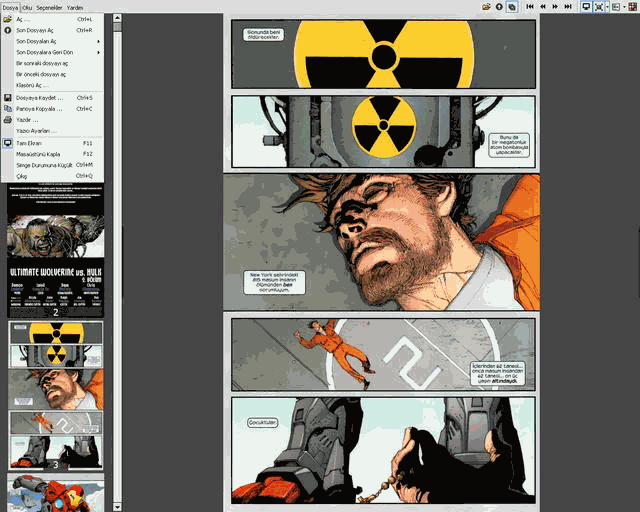Screen dimensions: 640x512
Task: Select the Iron Man thumbnail at the bottom
Action: 56,492
